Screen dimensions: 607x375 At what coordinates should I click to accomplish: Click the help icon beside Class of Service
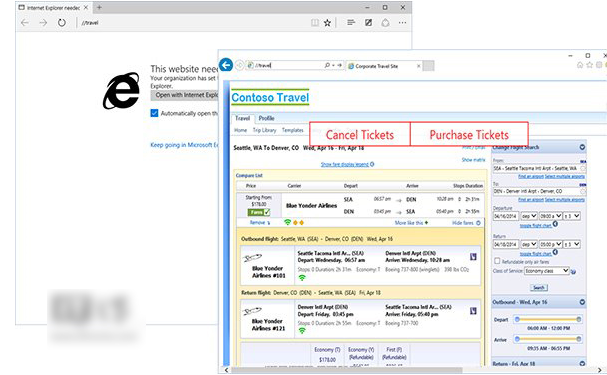point(573,272)
